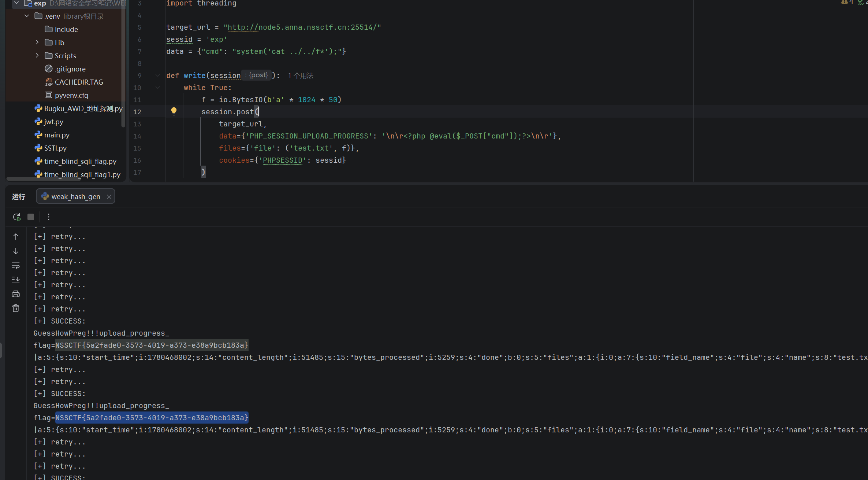This screenshot has width=868, height=480.
Task: Fold the write function at line 9
Action: click(158, 75)
